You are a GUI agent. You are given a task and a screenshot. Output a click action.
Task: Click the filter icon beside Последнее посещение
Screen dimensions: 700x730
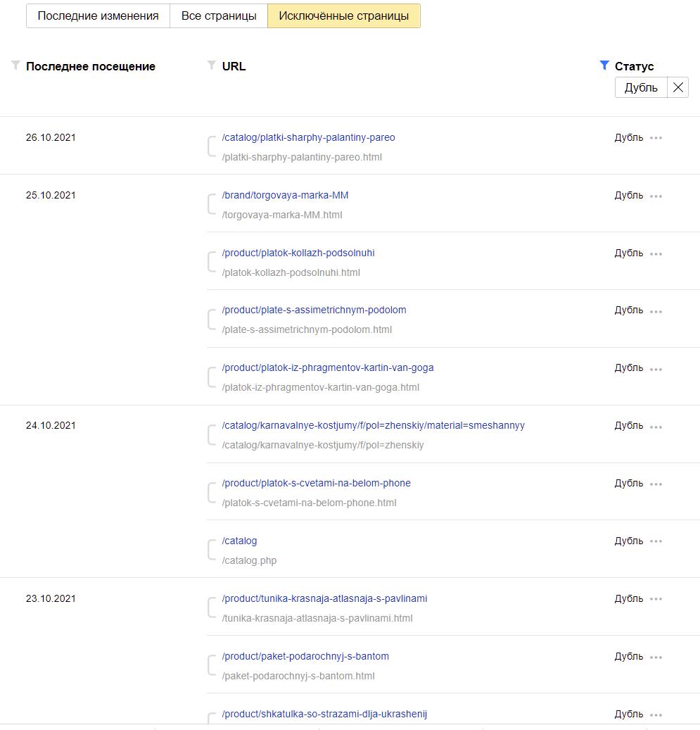pos(15,65)
